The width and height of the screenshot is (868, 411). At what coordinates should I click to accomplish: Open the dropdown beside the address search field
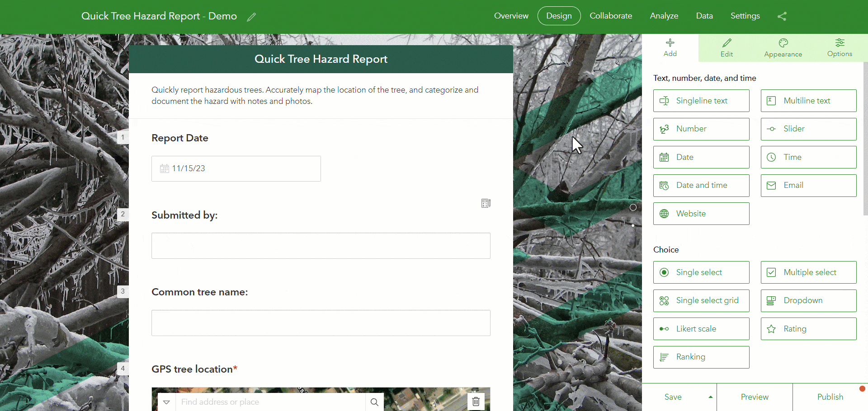[166, 402]
